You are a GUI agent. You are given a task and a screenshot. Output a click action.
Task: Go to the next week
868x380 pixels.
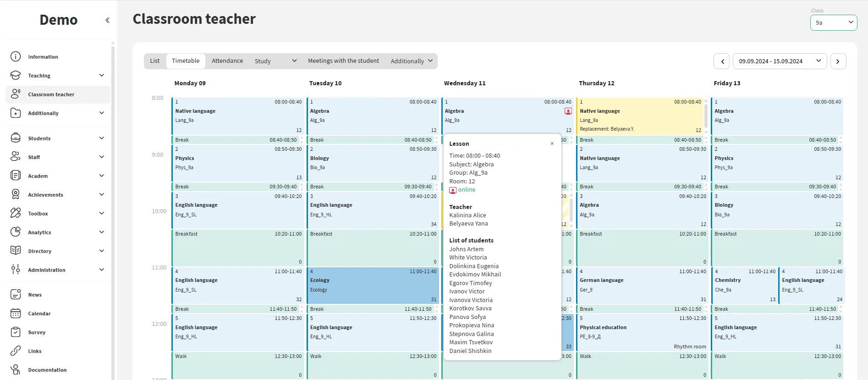pyautogui.click(x=838, y=61)
